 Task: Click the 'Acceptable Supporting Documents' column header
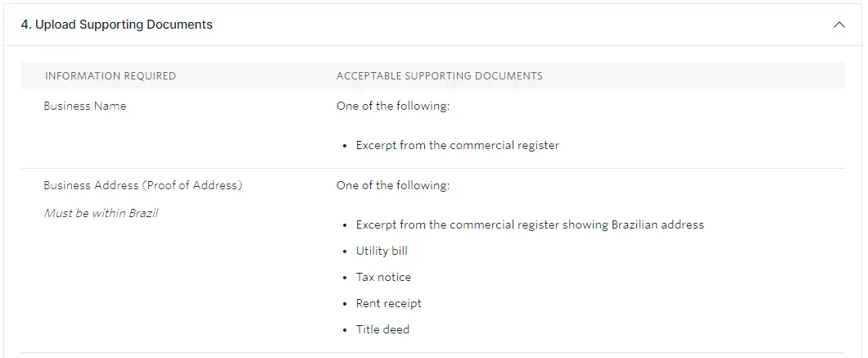(x=439, y=76)
